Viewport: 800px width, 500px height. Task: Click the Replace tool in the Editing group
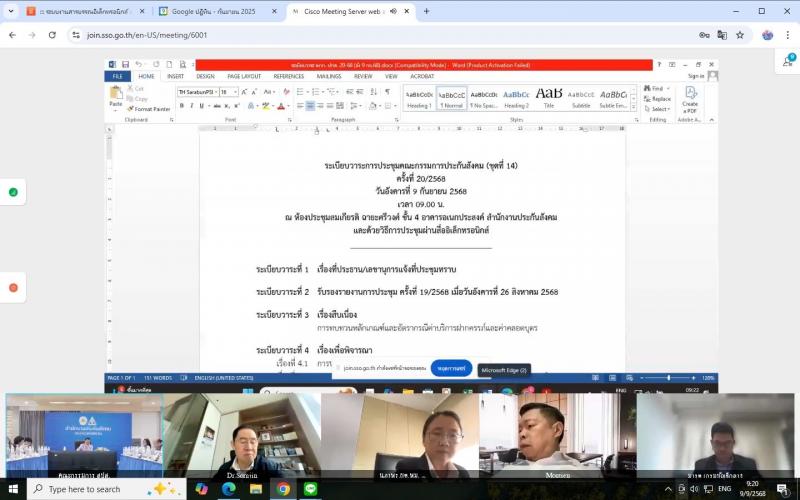[x=658, y=99]
